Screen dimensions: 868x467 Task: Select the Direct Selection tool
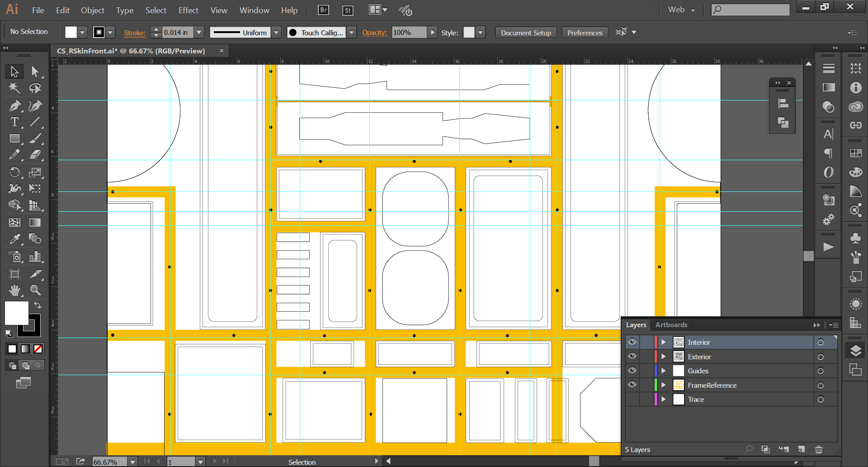pos(35,71)
